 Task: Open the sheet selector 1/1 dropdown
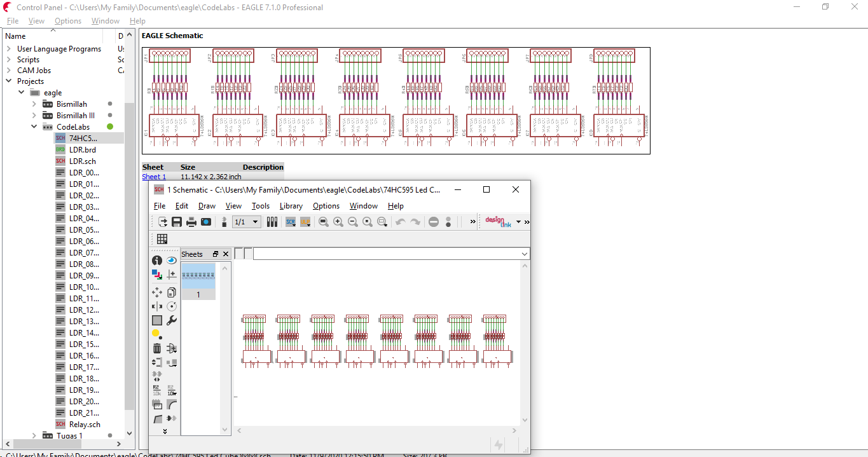(246, 221)
